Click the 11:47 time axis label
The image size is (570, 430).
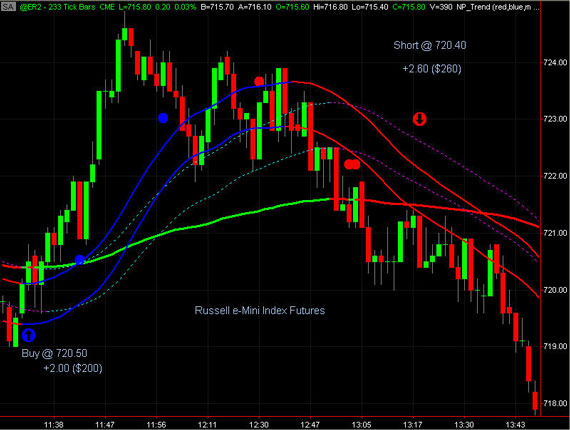click(105, 425)
